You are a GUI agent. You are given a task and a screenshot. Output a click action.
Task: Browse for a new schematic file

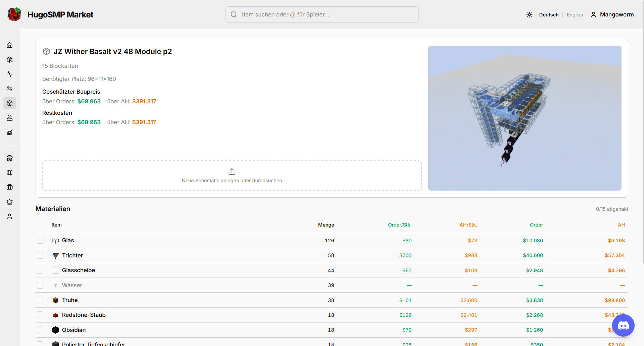click(x=232, y=176)
